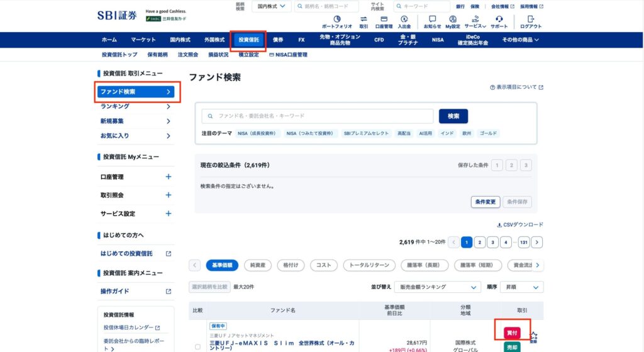Click the SMBC 三井住友カード banner

(x=166, y=19)
